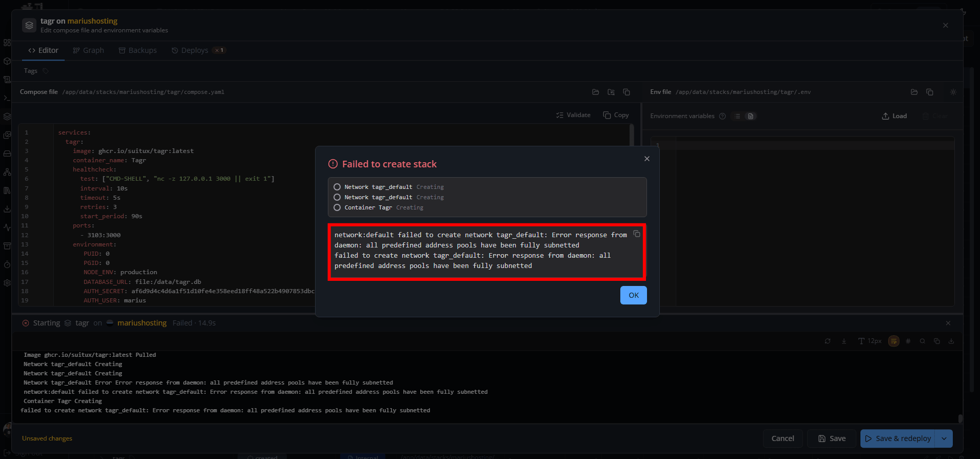Screen dimensions: 980x459
Task: Copy the env file path
Action: pos(930,92)
